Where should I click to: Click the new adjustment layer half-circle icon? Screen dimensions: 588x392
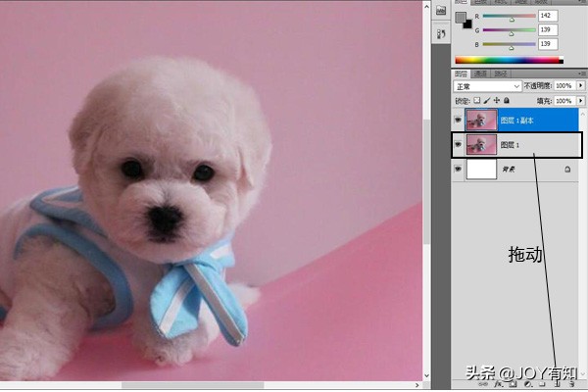[528, 384]
